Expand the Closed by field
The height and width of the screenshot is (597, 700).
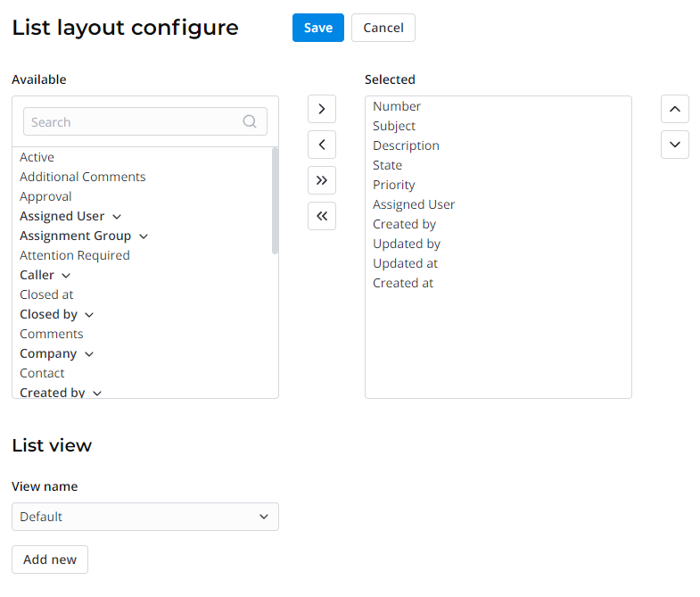click(x=89, y=315)
